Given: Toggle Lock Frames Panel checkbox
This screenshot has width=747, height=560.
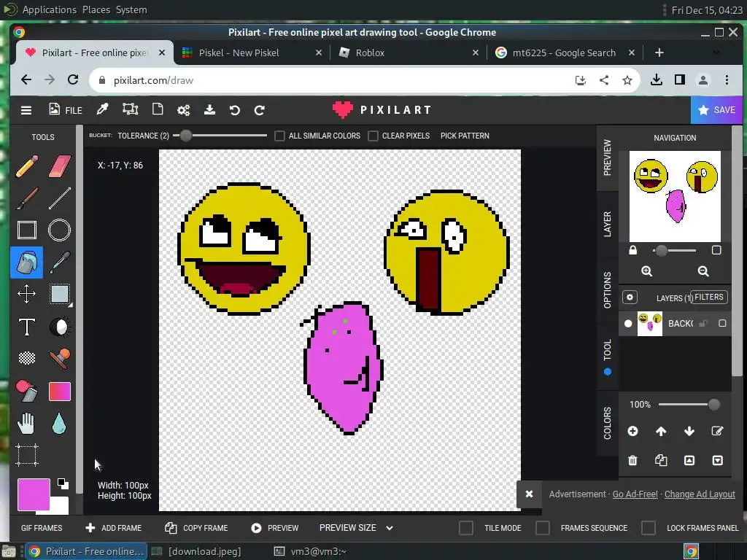Looking at the screenshot, I should [x=649, y=528].
